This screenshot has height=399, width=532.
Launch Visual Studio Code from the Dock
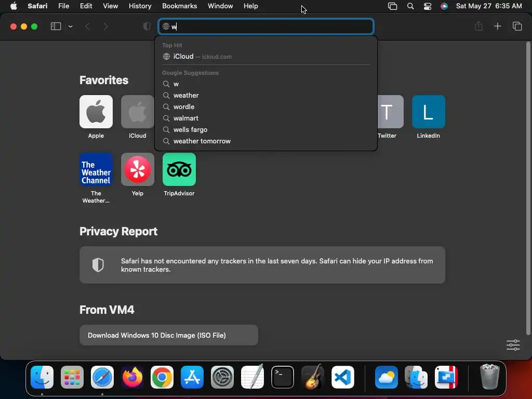point(343,377)
